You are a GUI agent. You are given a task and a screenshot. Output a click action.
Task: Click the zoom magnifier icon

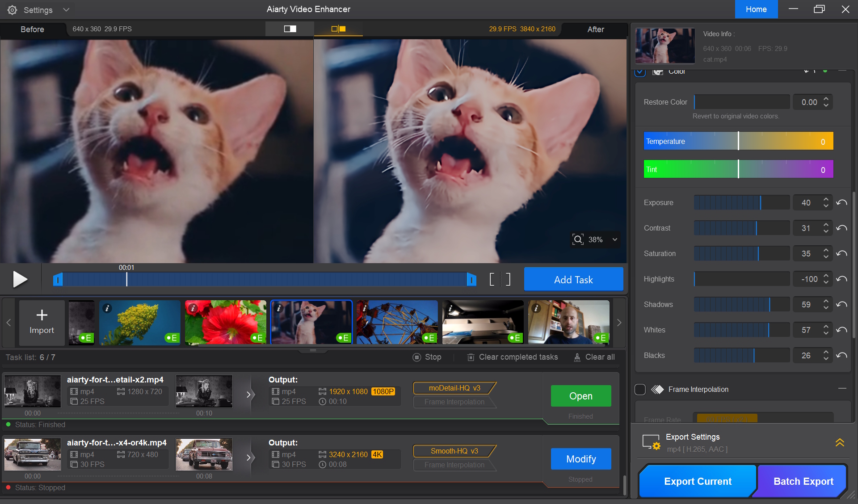pyautogui.click(x=578, y=239)
